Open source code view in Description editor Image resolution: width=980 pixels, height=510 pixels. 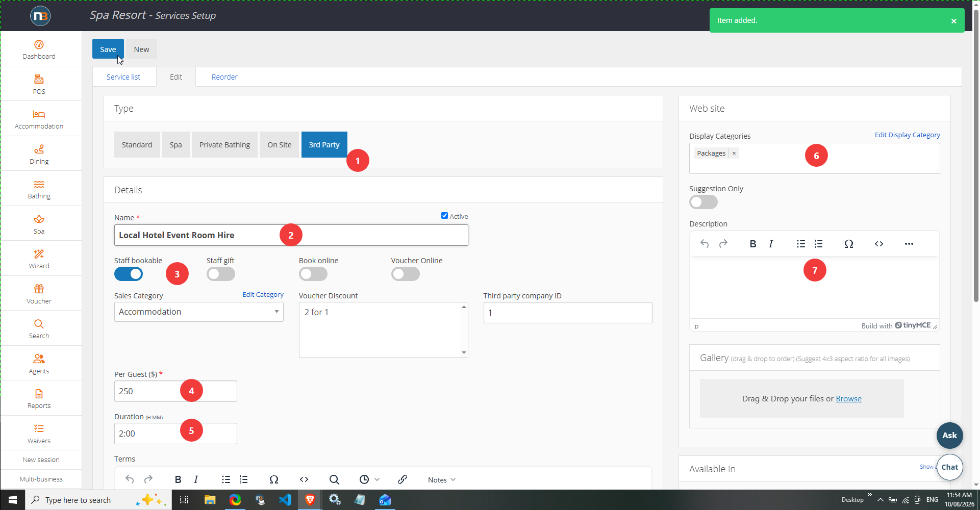(x=879, y=244)
